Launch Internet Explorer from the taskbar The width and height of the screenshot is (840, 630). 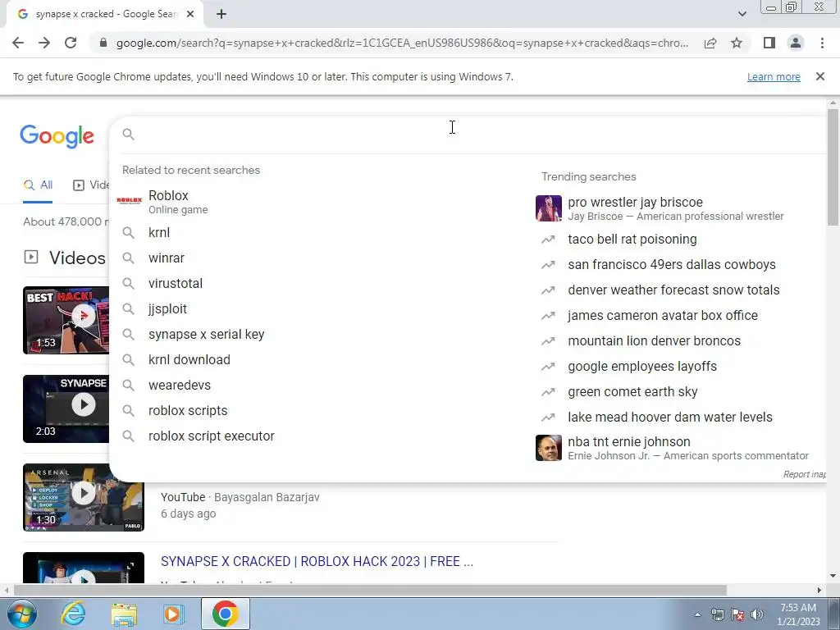click(73, 614)
